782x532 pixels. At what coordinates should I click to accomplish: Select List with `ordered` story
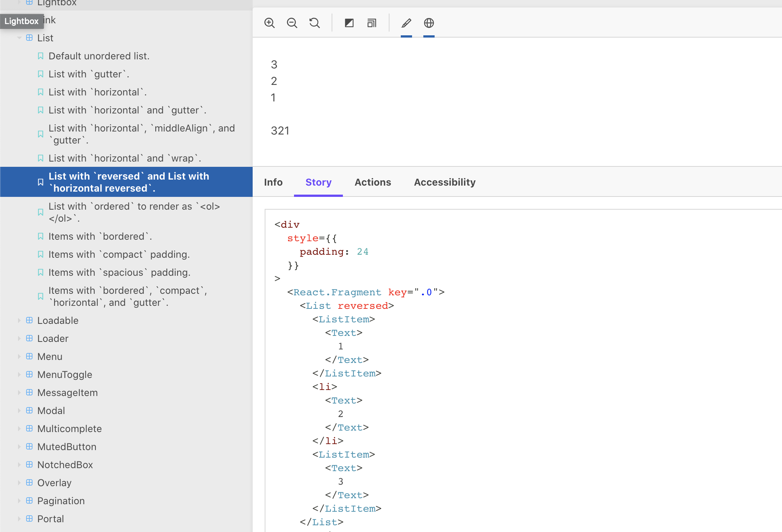[134, 212]
